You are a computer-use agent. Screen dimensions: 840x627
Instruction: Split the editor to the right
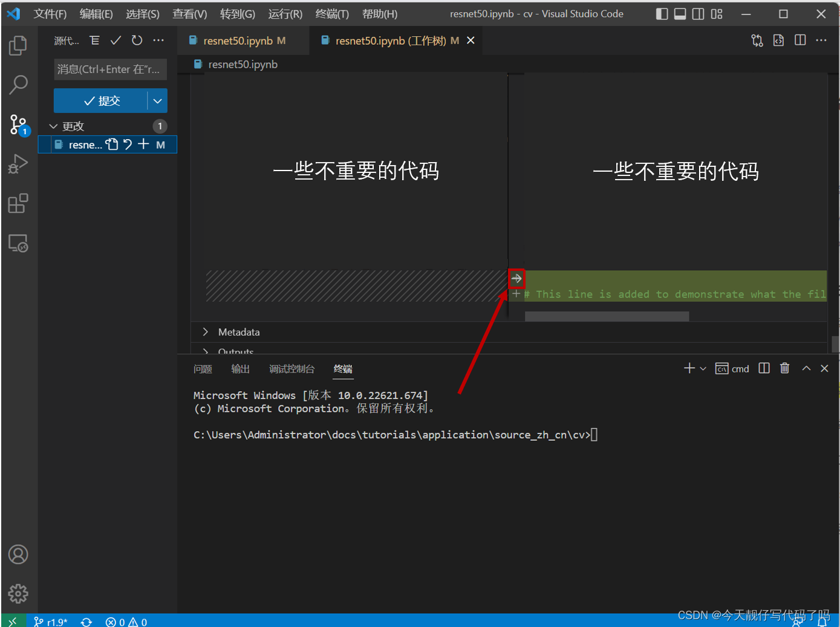point(800,41)
